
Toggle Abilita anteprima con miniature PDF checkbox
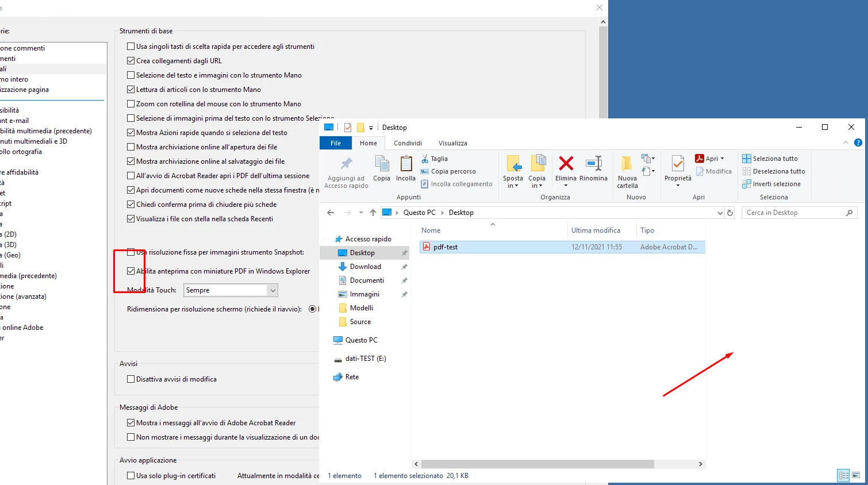131,271
